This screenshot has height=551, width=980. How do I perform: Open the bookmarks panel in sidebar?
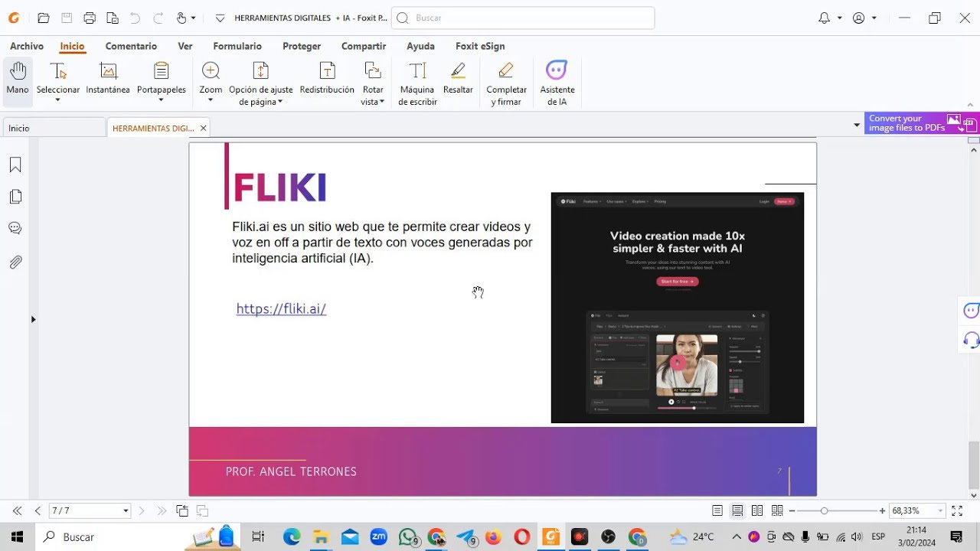click(x=15, y=165)
